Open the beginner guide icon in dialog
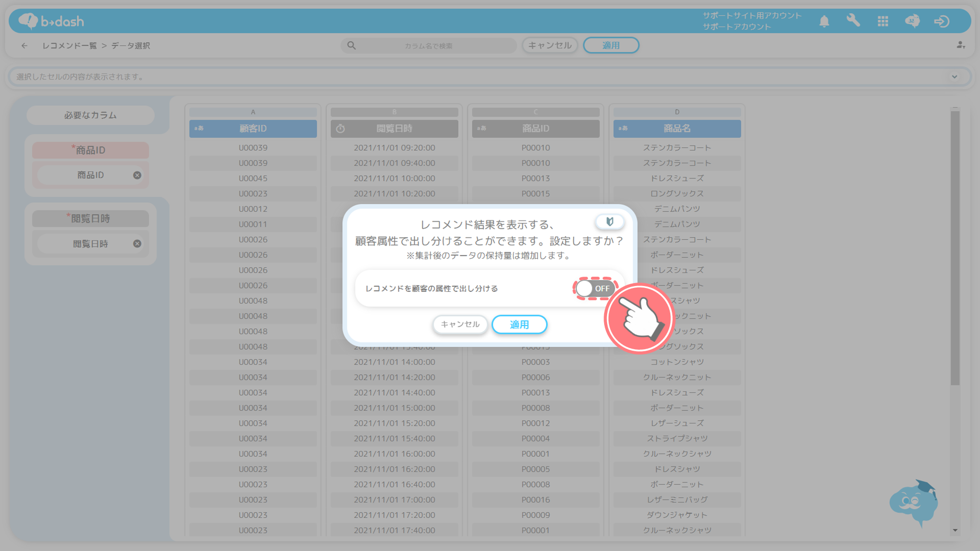Viewport: 980px width, 551px height. tap(610, 221)
